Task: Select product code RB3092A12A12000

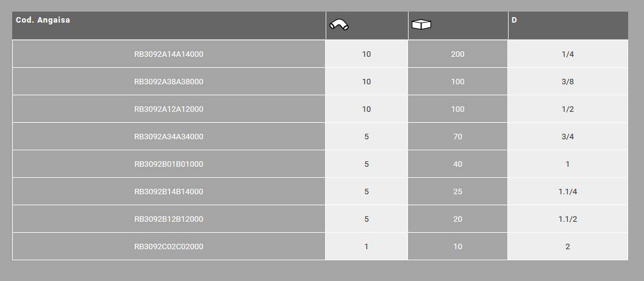Action: 169,109
